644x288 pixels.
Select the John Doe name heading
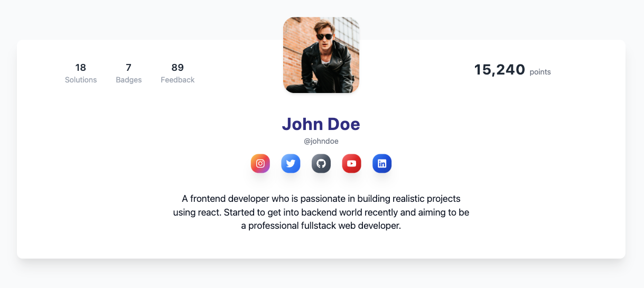[x=321, y=124]
